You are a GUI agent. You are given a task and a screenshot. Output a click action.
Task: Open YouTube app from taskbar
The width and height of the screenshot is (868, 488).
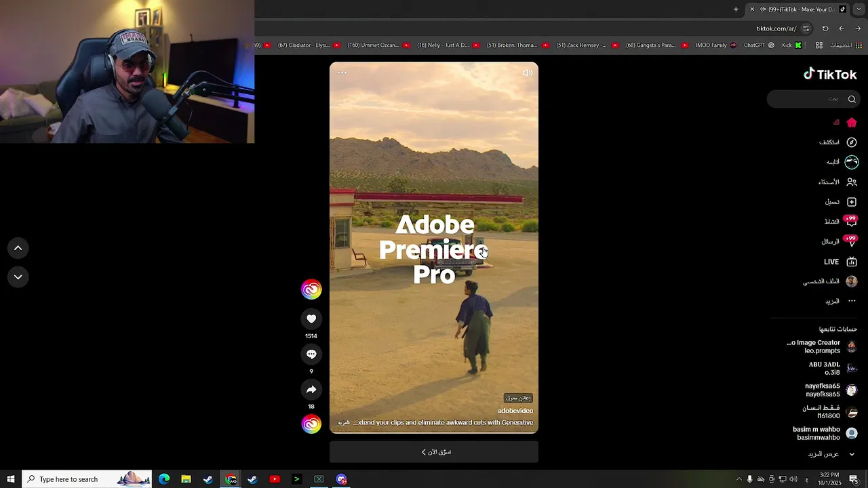(x=275, y=479)
